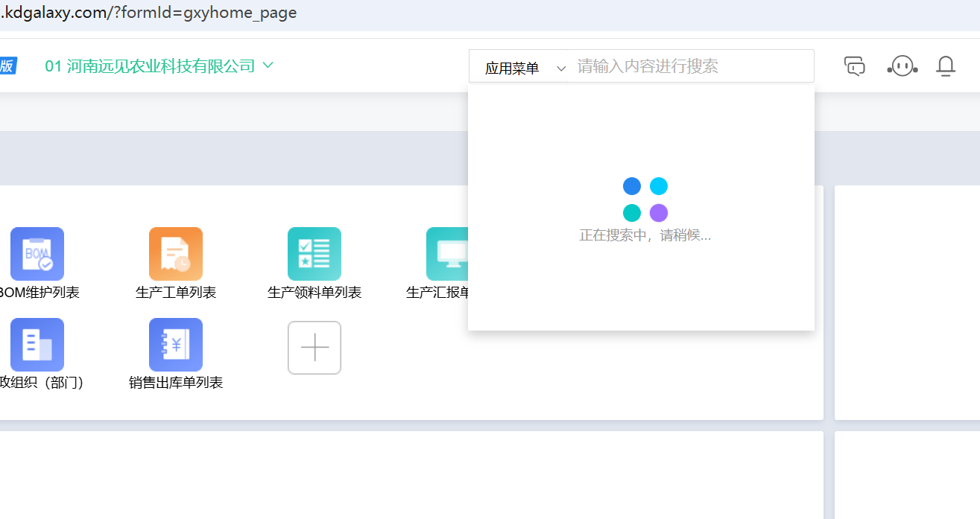Open the 行政组织(部门) icon

point(37,345)
